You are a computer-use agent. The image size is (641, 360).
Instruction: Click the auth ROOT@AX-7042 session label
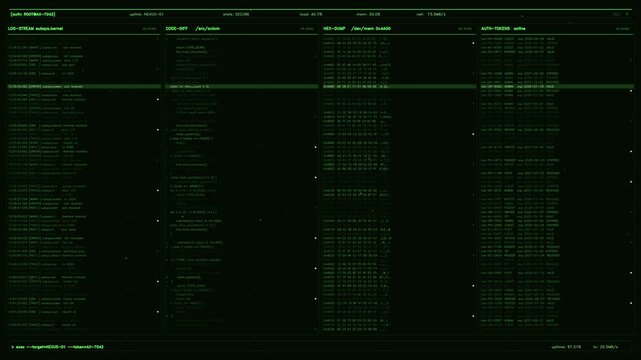click(33, 14)
